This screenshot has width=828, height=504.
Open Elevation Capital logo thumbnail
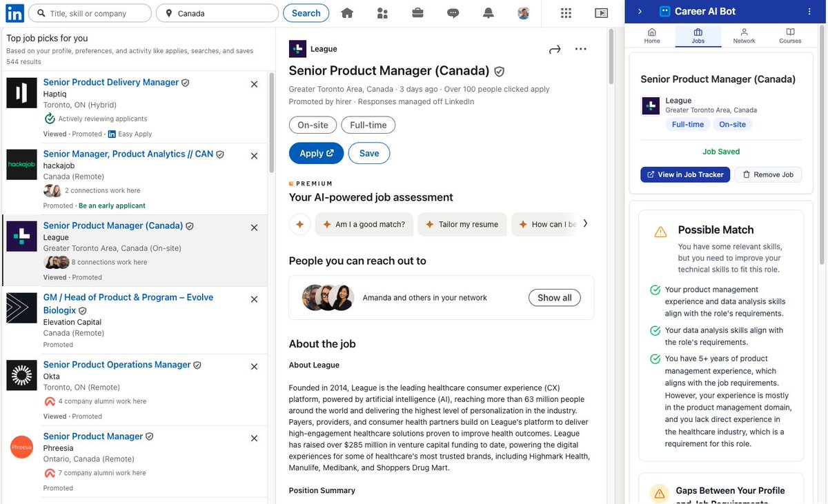click(x=21, y=308)
